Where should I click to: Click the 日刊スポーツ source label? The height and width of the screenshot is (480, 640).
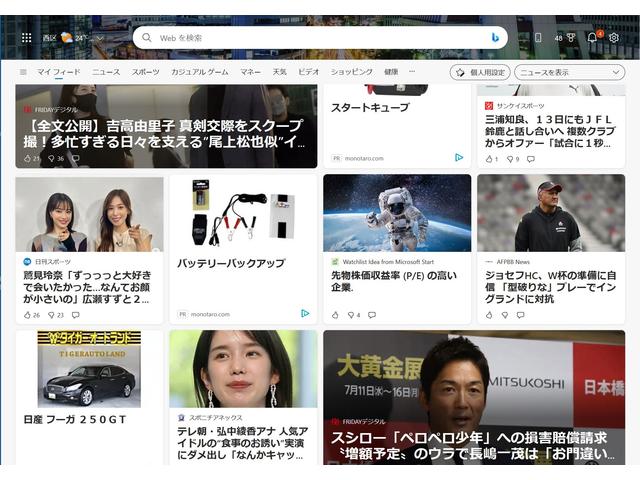click(53, 262)
